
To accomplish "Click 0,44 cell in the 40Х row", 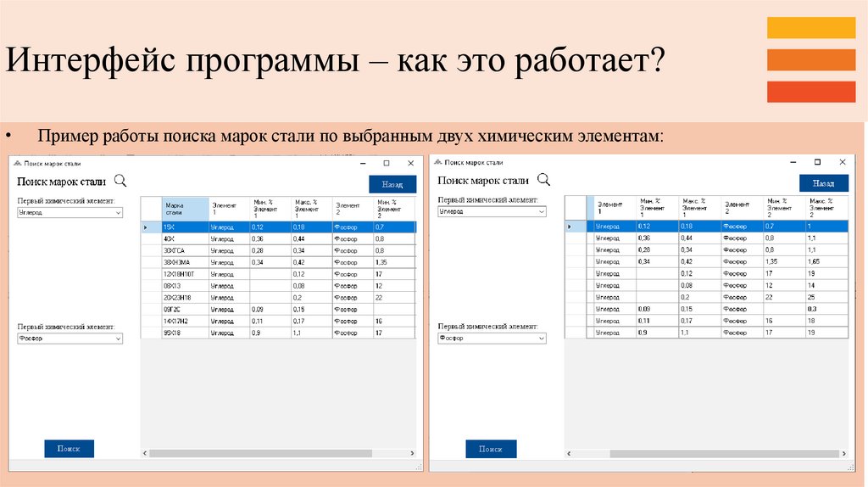I will coord(312,238).
